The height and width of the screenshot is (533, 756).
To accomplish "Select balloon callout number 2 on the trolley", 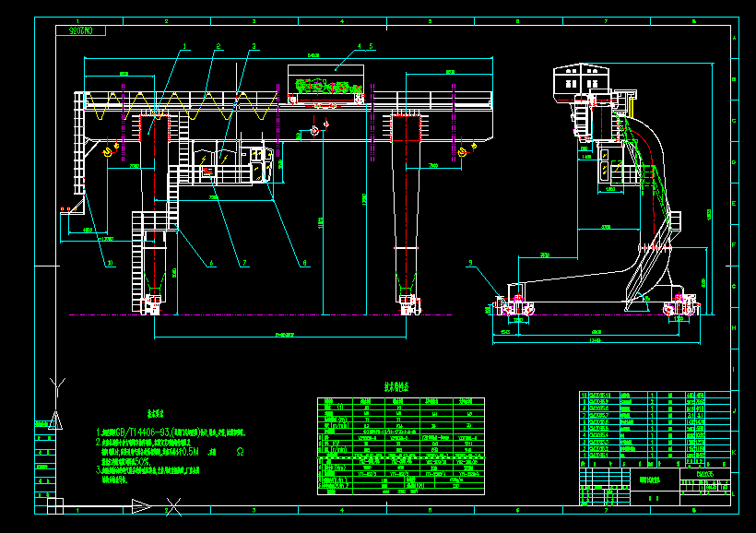I will pyautogui.click(x=219, y=46).
